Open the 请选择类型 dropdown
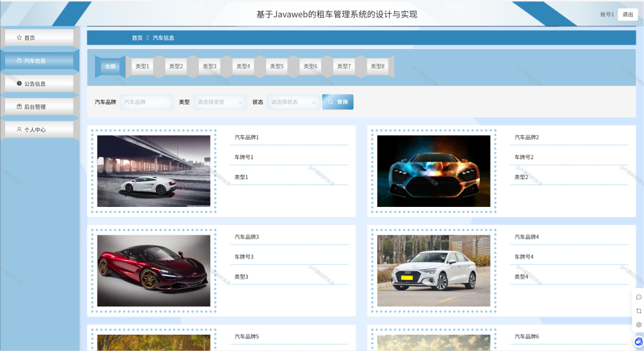The image size is (644, 351). pos(220,102)
